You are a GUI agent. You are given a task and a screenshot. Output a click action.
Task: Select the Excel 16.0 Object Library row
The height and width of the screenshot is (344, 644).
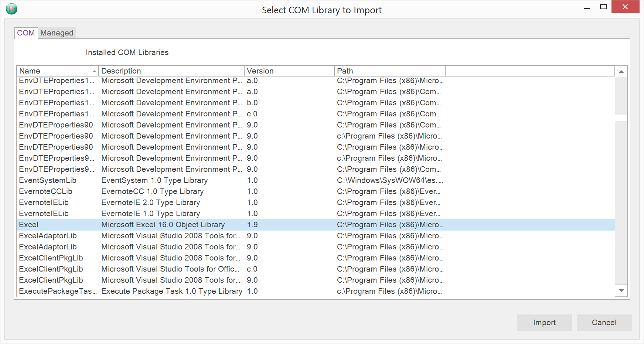[163, 225]
